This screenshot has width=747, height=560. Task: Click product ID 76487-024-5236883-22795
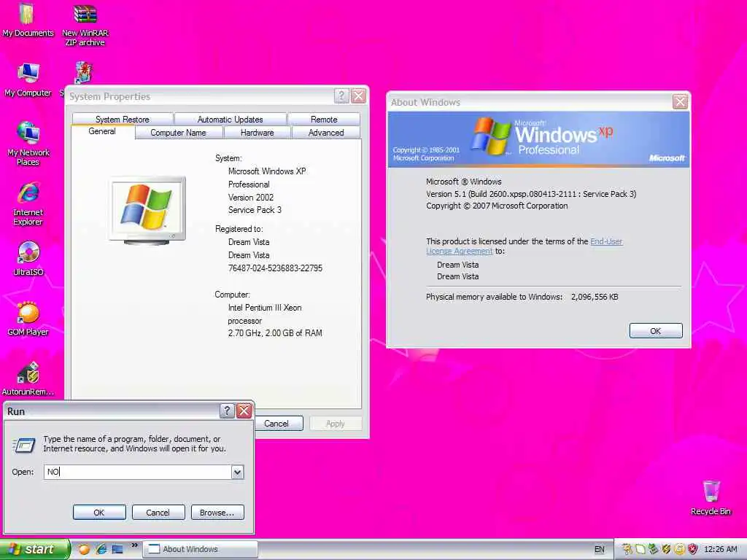coord(275,268)
